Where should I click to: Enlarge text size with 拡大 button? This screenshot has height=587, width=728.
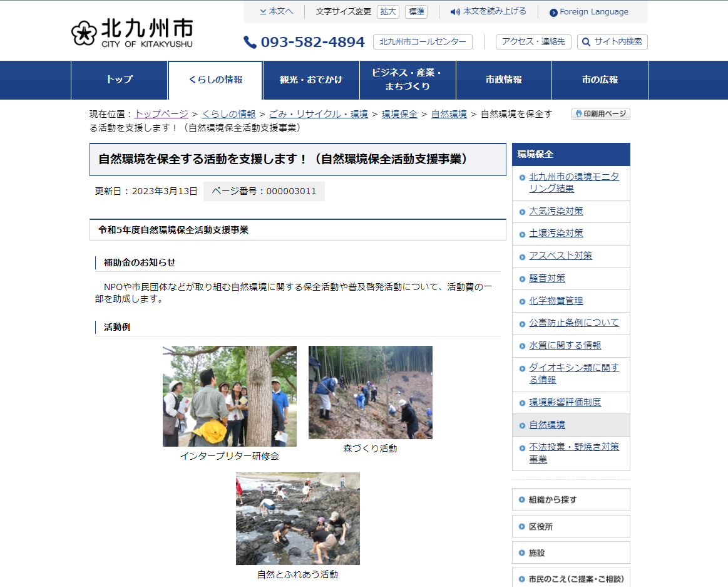pyautogui.click(x=388, y=12)
